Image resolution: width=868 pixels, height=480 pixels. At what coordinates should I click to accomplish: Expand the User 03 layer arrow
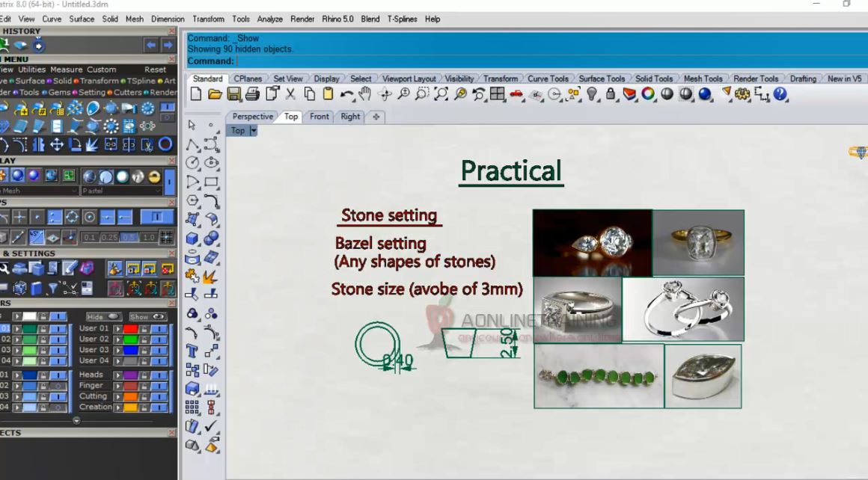[117, 350]
